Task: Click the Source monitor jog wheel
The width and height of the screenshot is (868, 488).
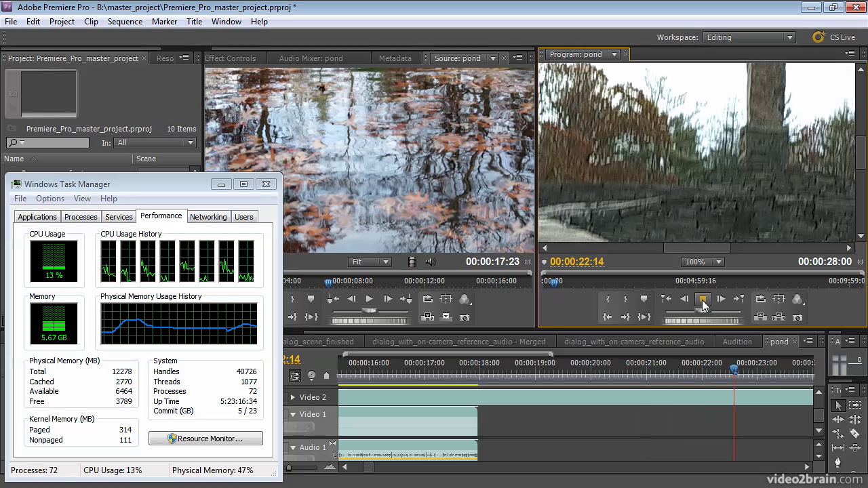Action: pyautogui.click(x=369, y=321)
